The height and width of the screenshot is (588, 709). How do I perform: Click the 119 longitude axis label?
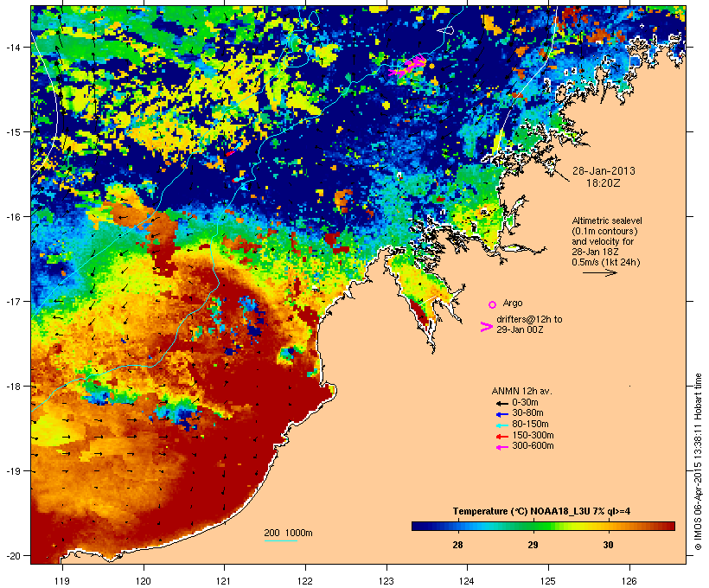(62, 581)
